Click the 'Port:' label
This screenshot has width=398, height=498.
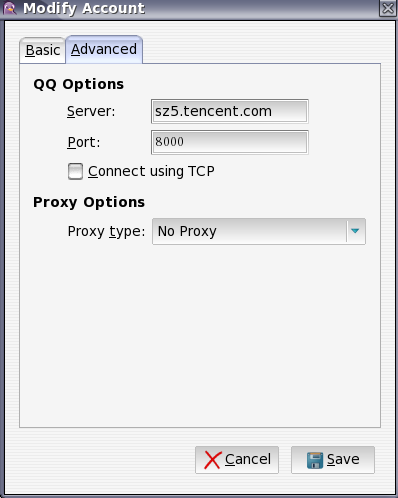pyautogui.click(x=84, y=142)
